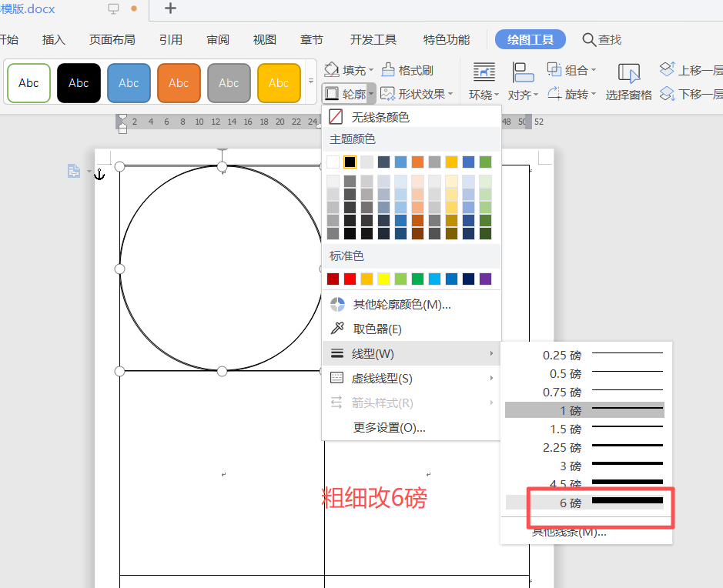Screen dimensions: 723x588
Task: Open the Shape Effects dropdown arrow
Action: [x=450, y=94]
